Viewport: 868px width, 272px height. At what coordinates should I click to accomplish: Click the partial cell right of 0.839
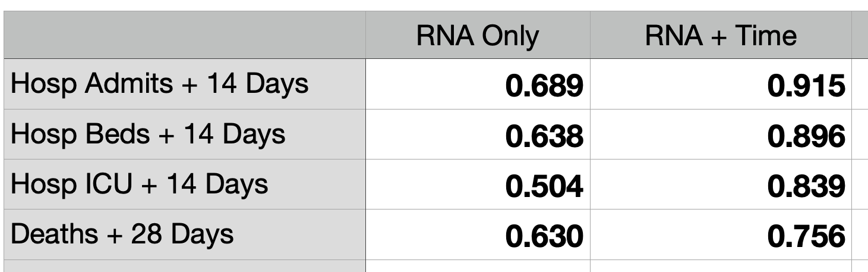pyautogui.click(x=860, y=184)
